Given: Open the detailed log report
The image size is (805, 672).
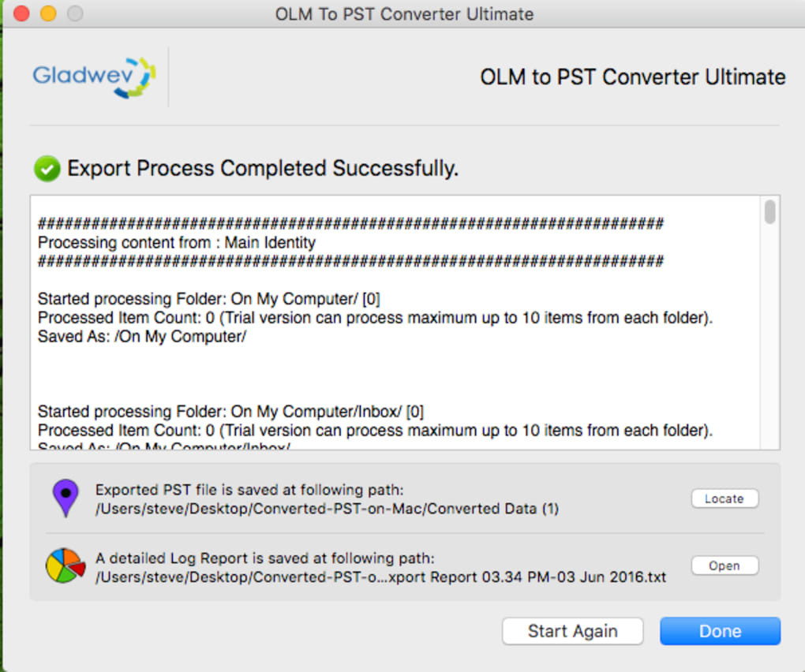Looking at the screenshot, I should coord(724,566).
